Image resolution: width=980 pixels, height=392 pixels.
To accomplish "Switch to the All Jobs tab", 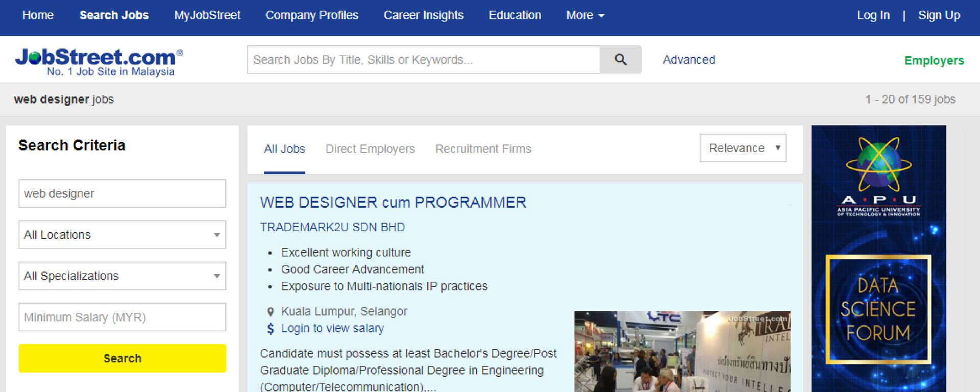I will tap(284, 149).
